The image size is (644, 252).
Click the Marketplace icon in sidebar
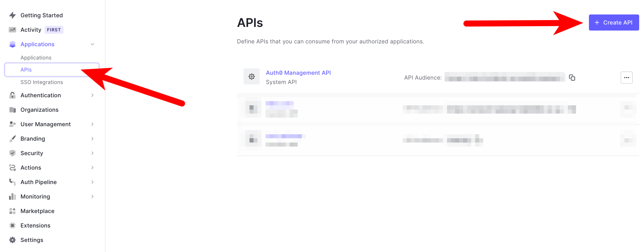[x=12, y=211]
